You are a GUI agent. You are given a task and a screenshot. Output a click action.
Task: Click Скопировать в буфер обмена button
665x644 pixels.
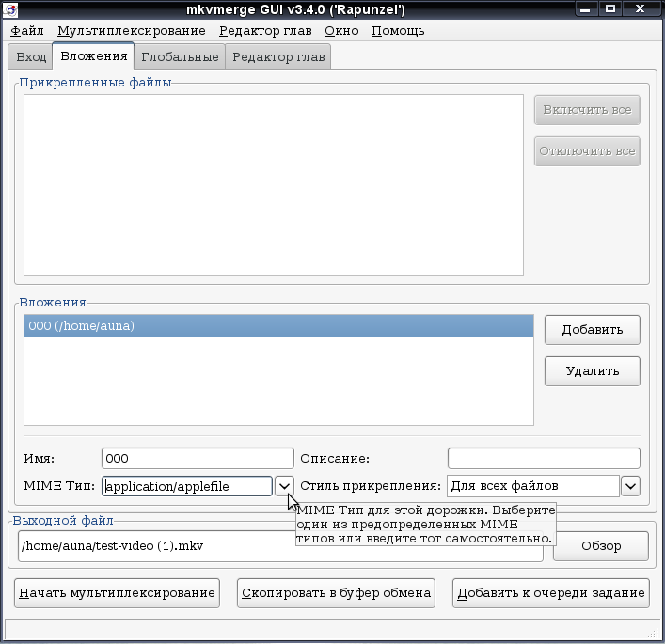(x=336, y=593)
